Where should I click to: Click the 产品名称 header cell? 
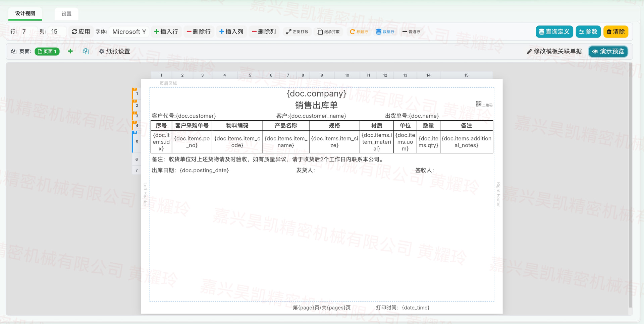tap(286, 126)
